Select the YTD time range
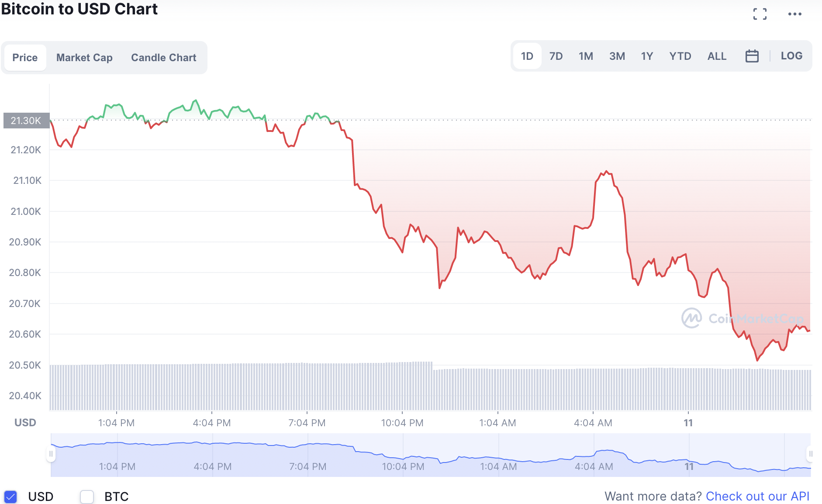Image resolution: width=822 pixels, height=504 pixels. coord(680,56)
